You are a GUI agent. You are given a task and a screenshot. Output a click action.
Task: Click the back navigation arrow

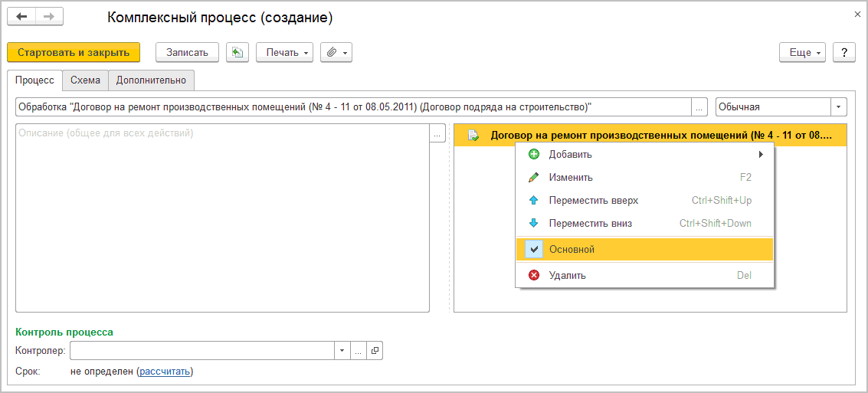21,17
